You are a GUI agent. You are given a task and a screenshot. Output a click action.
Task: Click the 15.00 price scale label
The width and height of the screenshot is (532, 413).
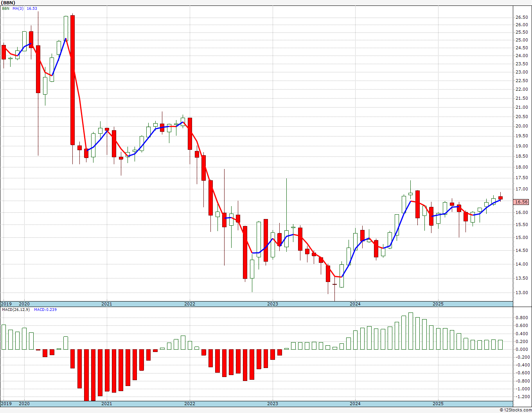pos(521,237)
